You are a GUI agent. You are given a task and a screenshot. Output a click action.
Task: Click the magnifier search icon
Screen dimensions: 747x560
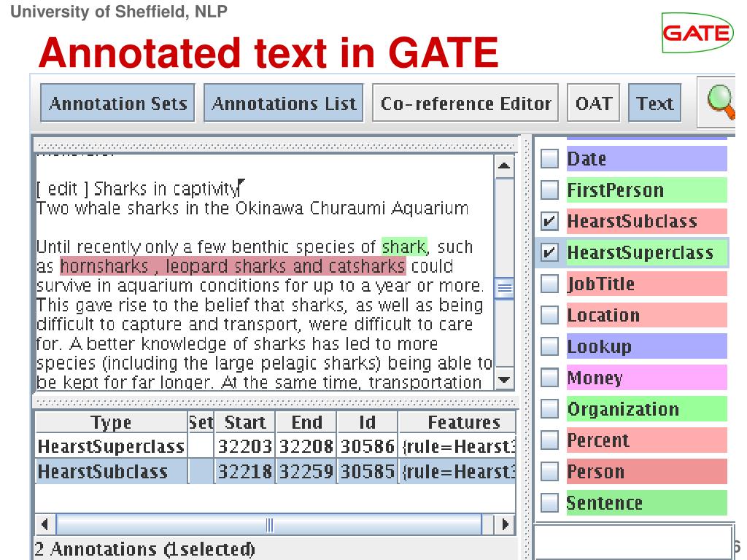[719, 102]
